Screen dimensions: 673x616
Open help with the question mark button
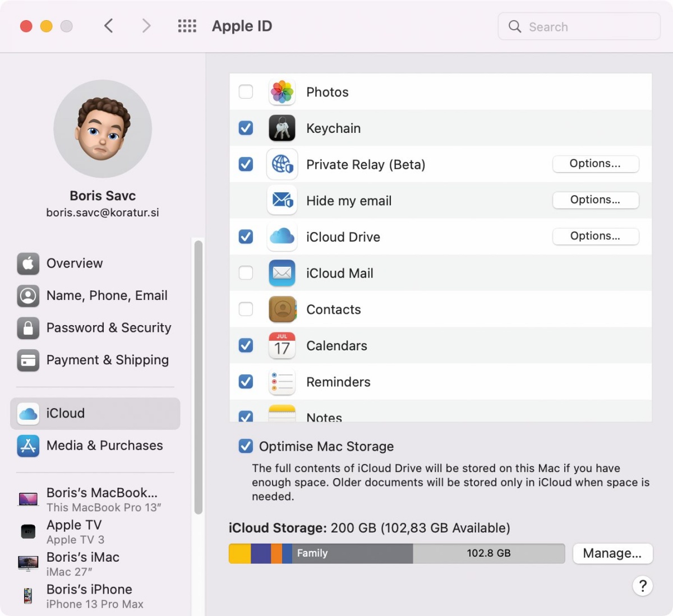pos(643,586)
